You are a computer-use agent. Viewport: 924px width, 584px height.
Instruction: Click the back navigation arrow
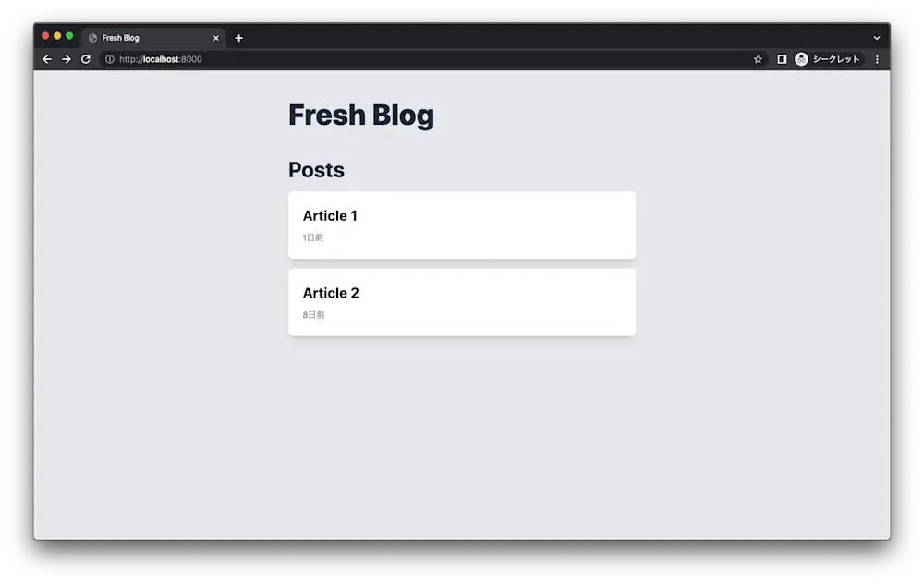click(x=46, y=58)
